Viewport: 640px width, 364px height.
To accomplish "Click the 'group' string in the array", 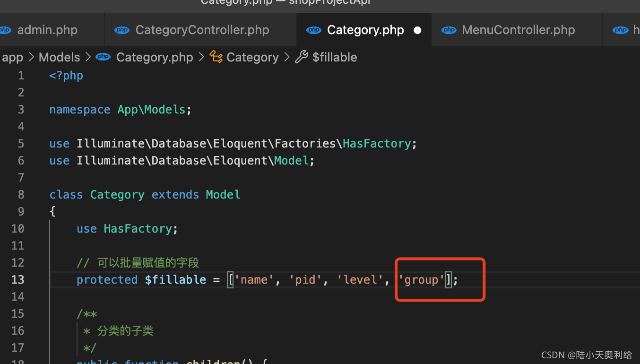I will (421, 279).
